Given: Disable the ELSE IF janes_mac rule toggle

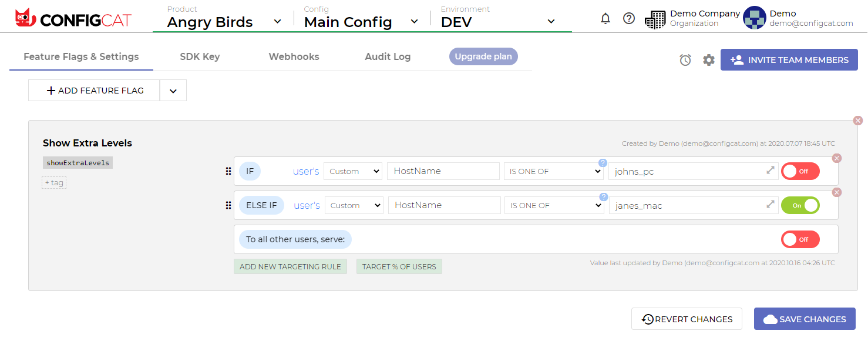Looking at the screenshot, I should point(800,205).
